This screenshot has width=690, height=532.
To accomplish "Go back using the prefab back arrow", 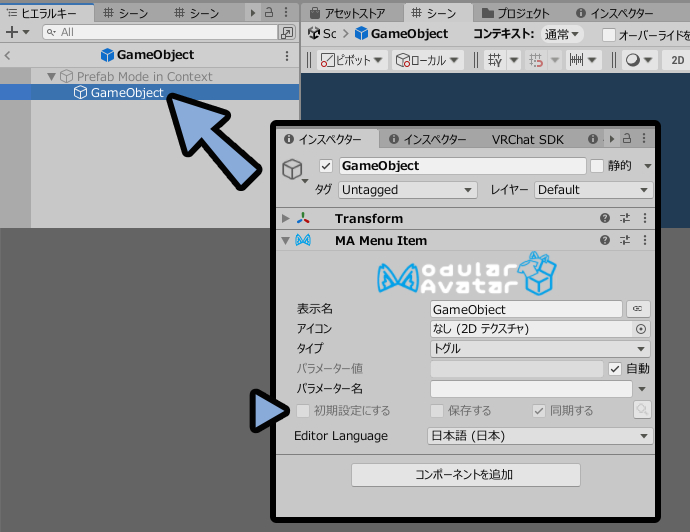I will 7,55.
